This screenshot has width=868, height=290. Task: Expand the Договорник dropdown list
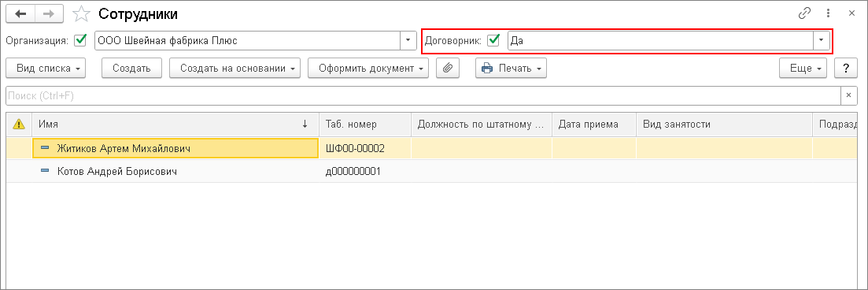(x=821, y=40)
